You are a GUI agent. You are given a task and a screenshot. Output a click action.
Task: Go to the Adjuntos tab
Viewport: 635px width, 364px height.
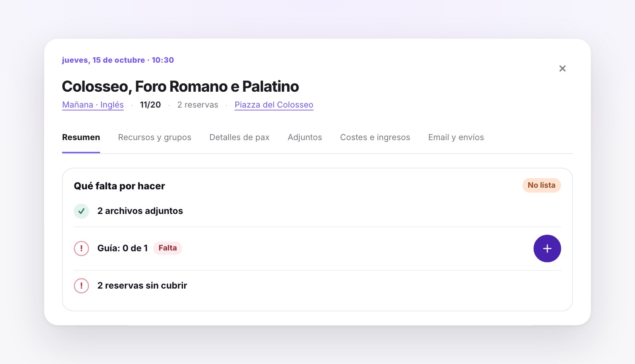305,137
